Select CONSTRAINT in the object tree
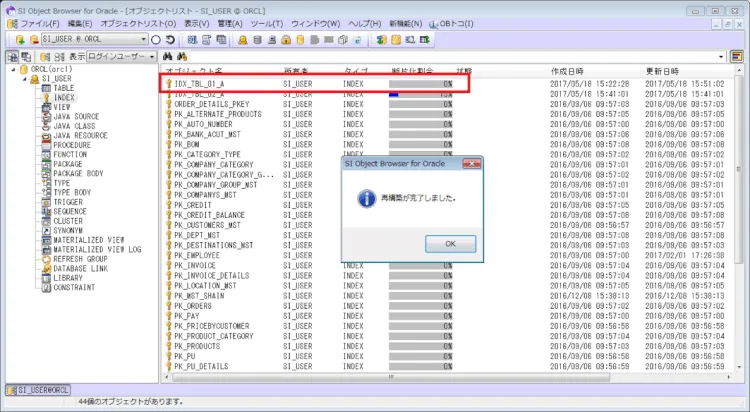The image size is (750, 412). pos(74,287)
